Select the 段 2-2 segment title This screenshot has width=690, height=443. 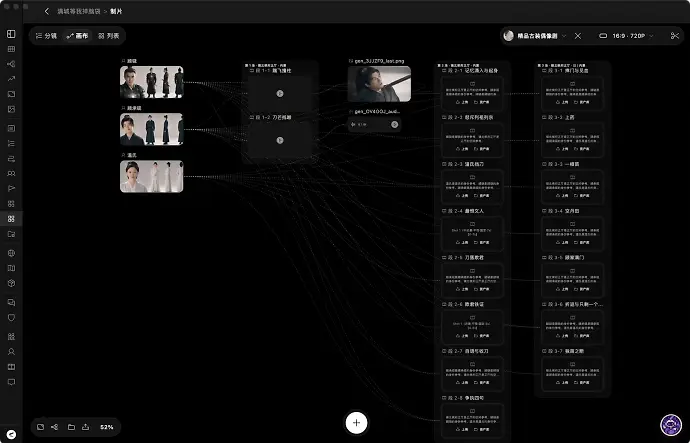click(x=467, y=117)
